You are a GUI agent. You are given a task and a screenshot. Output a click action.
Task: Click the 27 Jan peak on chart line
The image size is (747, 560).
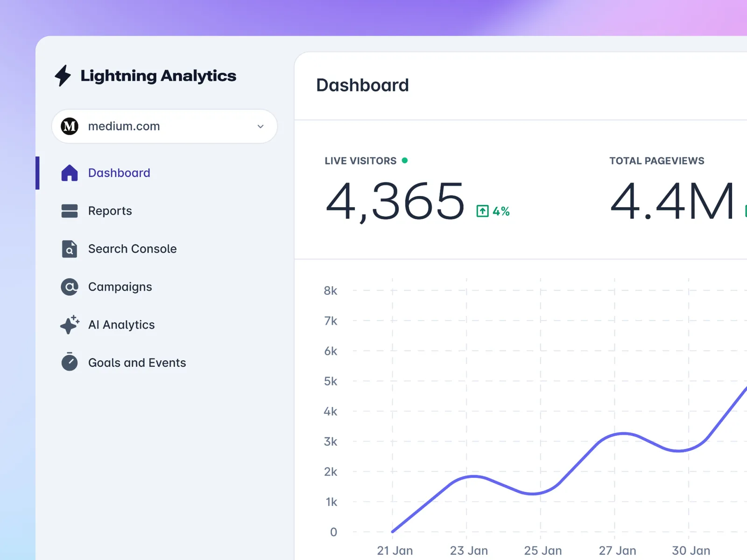[623, 434]
